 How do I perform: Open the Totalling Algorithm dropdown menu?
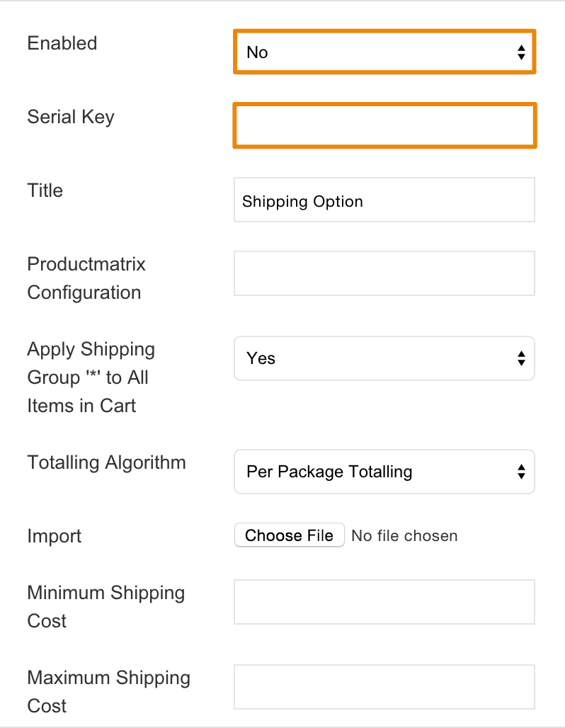384,472
